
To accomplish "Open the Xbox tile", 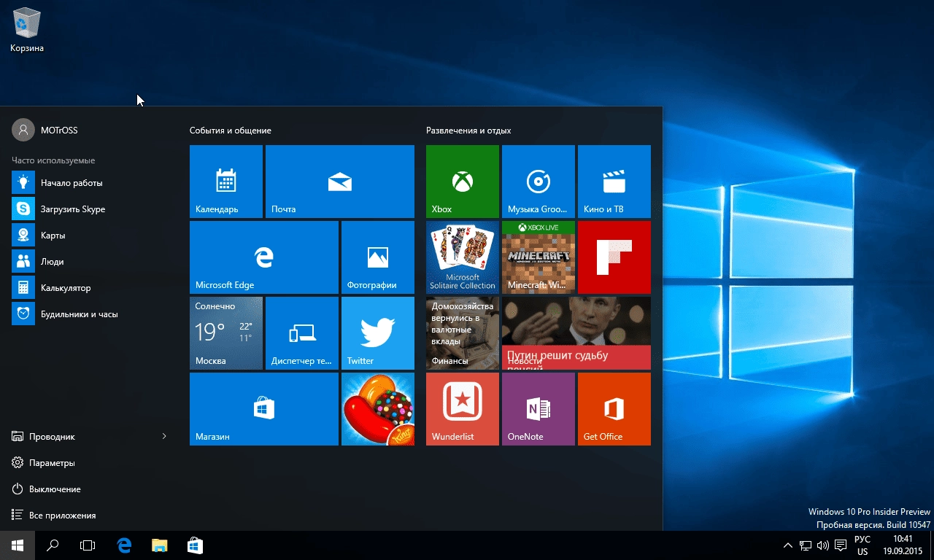I will coord(463,182).
